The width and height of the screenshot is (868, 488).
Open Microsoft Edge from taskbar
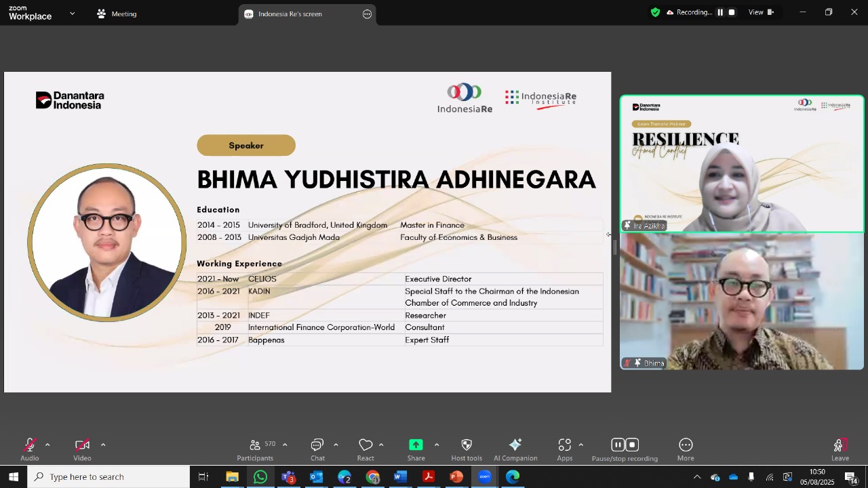[513, 476]
